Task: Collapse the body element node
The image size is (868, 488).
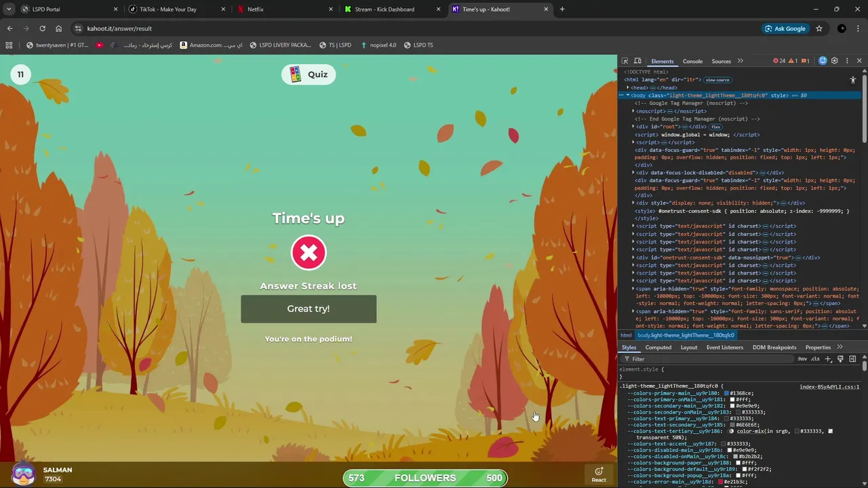Action: coord(628,96)
